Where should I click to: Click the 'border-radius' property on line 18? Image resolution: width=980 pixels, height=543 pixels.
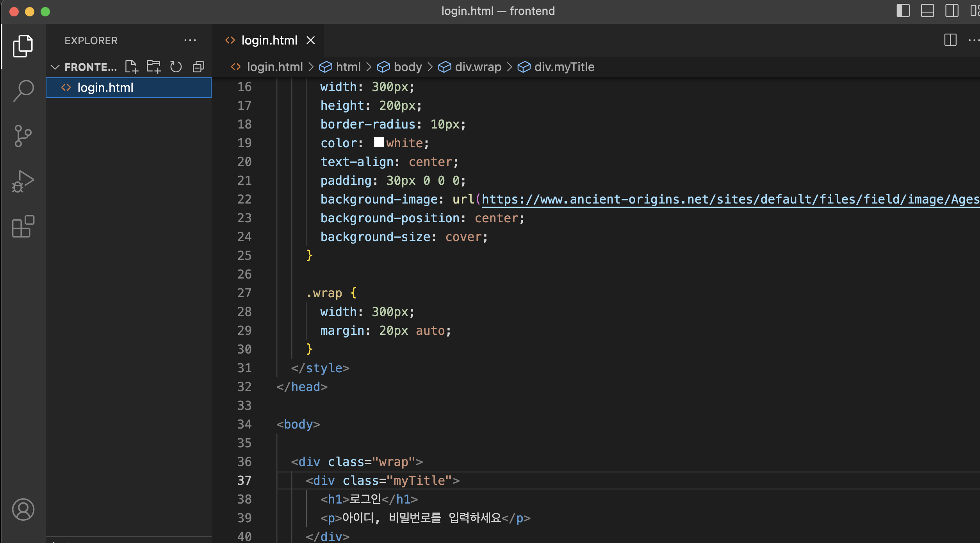368,124
